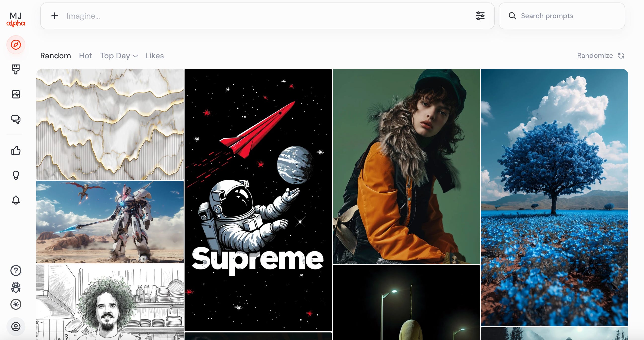Open the chat bubbles sidebar icon
The image size is (644, 340).
(16, 119)
